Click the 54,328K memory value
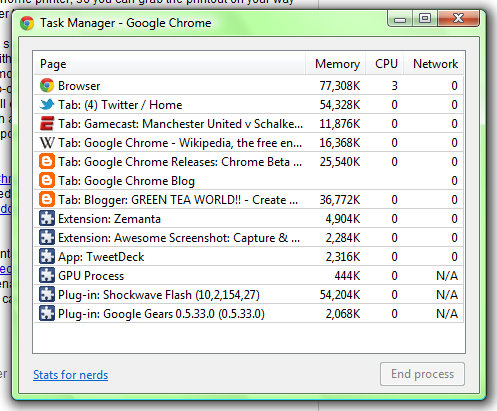497x411 pixels. [340, 105]
